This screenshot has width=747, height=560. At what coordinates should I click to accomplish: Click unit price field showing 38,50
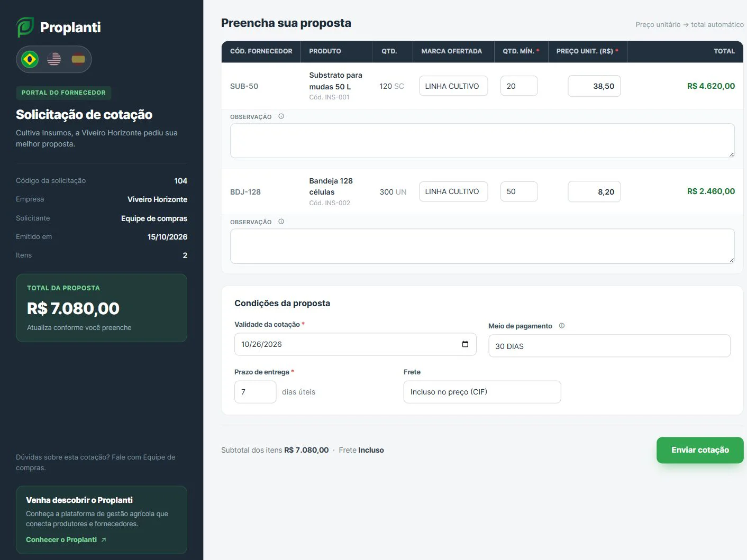[x=594, y=86]
